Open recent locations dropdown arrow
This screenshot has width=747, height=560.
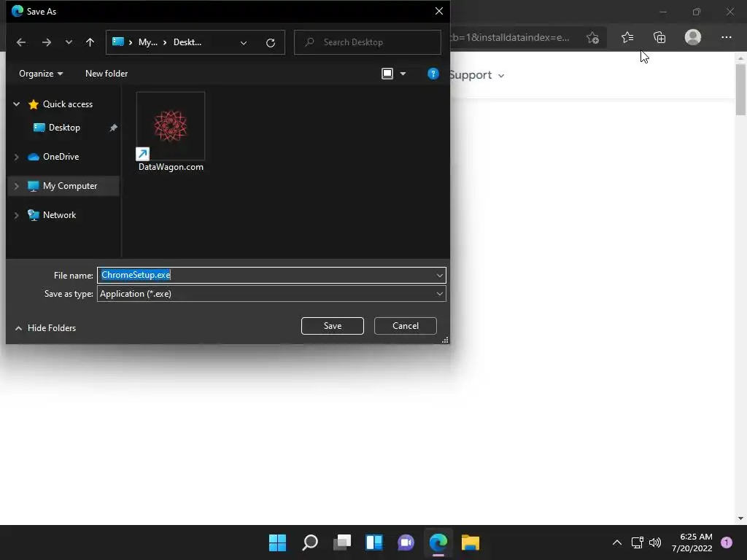69,42
